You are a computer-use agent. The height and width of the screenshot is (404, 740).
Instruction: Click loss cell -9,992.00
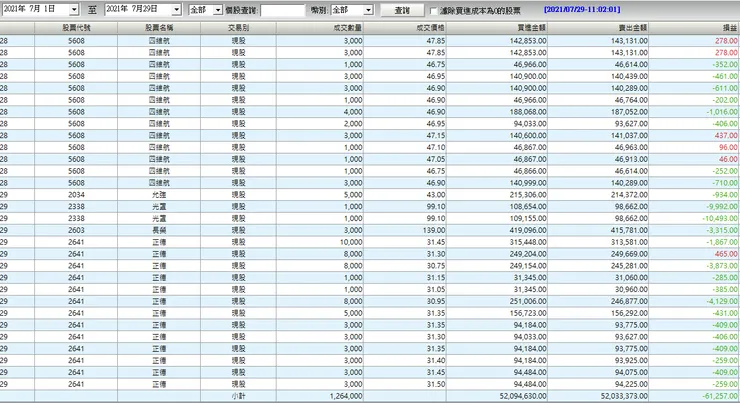click(x=722, y=207)
